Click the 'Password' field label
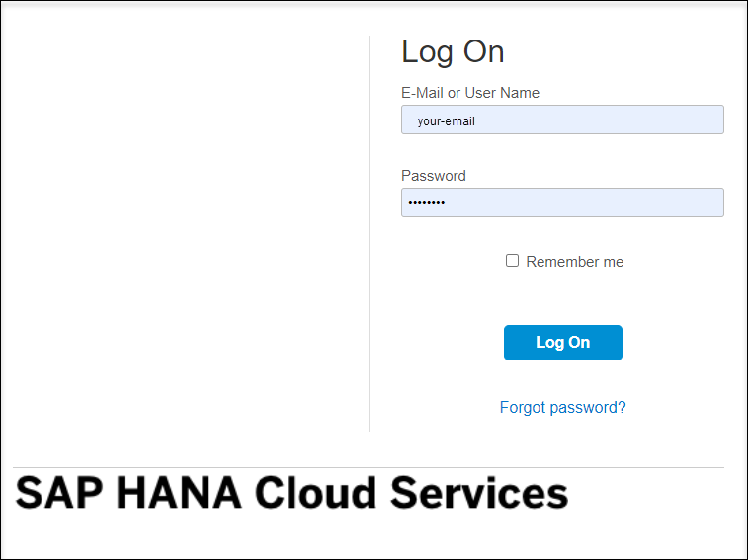This screenshot has height=560, width=748. click(x=433, y=176)
